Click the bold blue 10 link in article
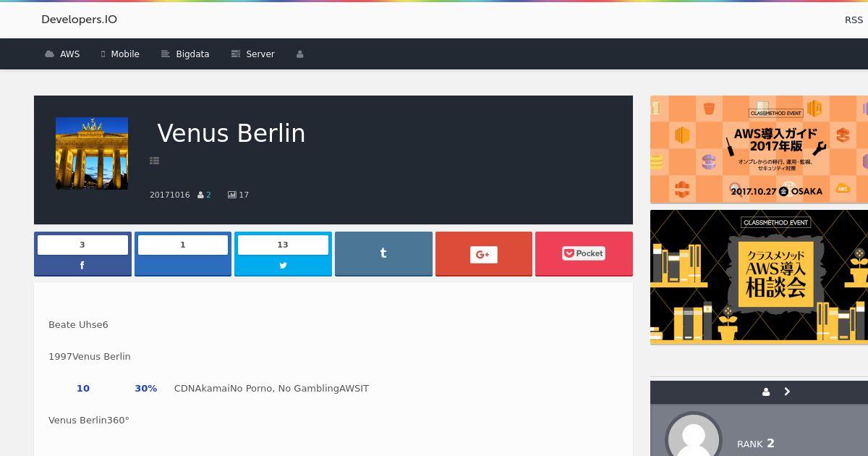The image size is (868, 456). click(x=83, y=389)
